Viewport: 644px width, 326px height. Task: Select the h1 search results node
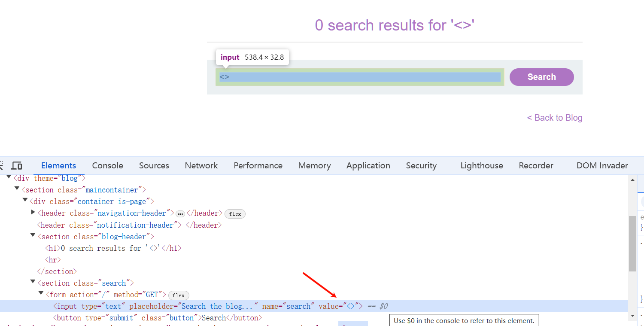(x=113, y=248)
